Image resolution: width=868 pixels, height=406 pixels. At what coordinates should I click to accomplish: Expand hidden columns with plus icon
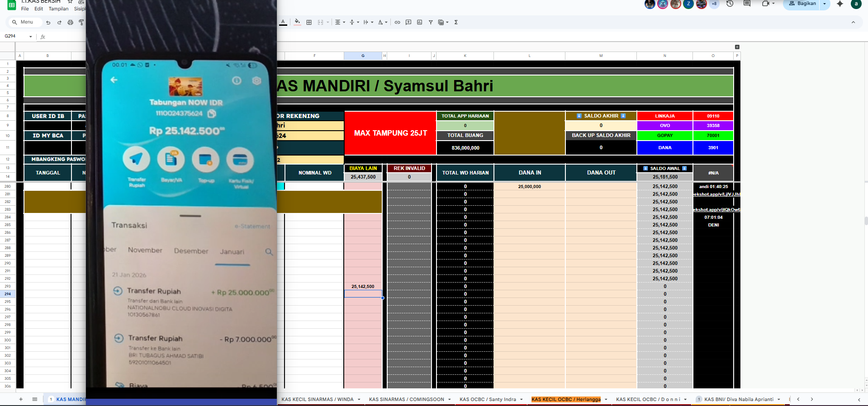point(737,47)
